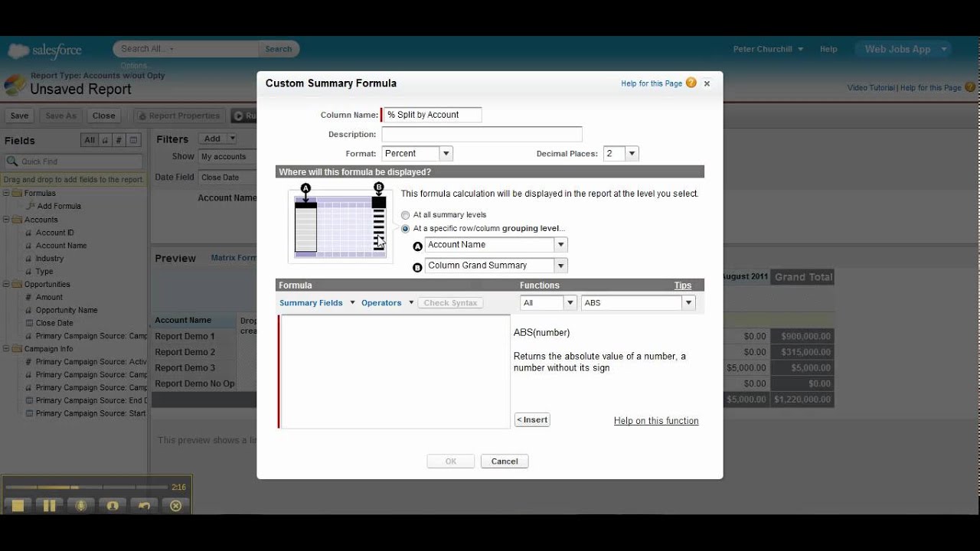Click the Campaign Info folder icon
Image resolution: width=980 pixels, height=551 pixels.
(18, 348)
